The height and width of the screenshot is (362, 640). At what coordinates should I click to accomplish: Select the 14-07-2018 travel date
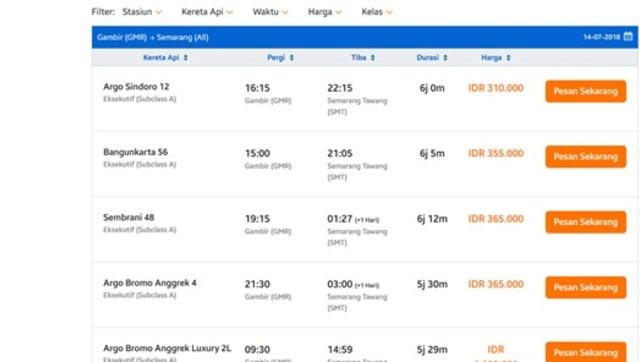pos(602,37)
